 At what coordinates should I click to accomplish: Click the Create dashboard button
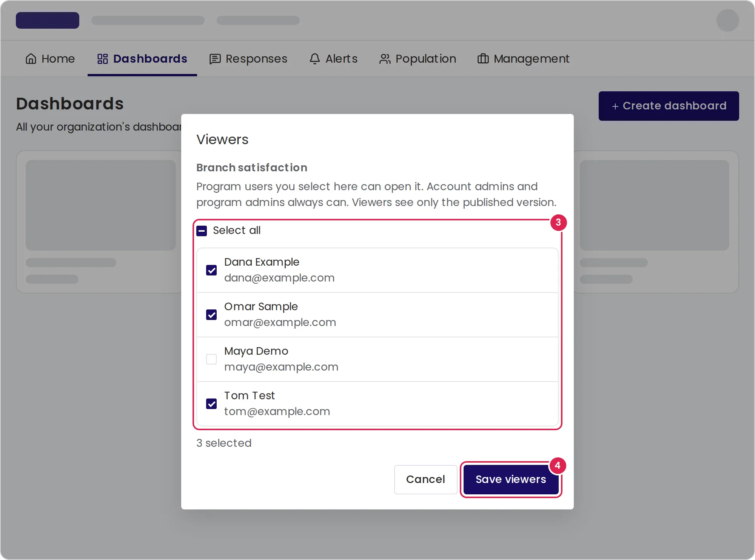(669, 106)
